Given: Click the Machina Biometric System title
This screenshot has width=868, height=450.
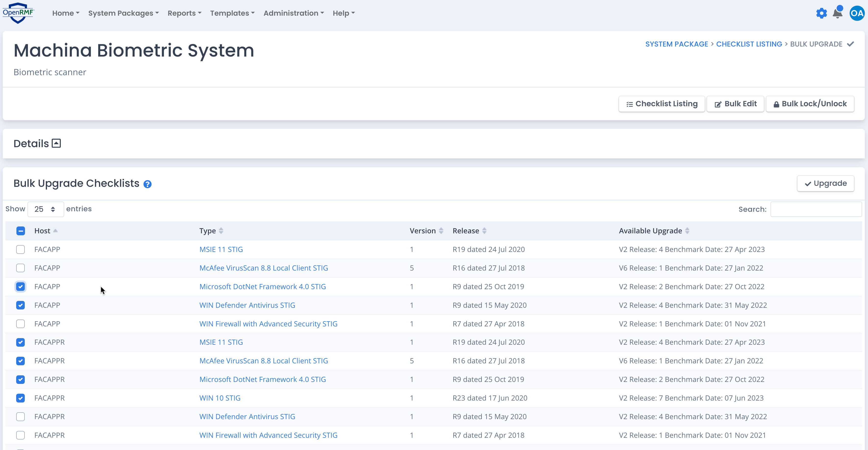Looking at the screenshot, I should click(x=134, y=50).
